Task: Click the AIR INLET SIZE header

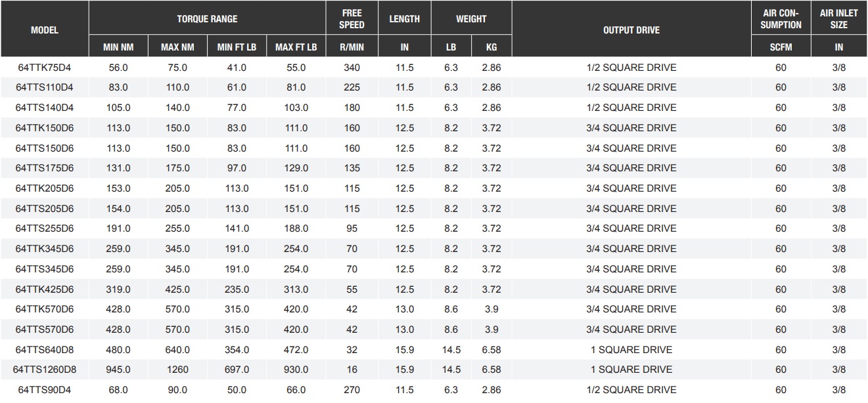Action: click(838, 19)
